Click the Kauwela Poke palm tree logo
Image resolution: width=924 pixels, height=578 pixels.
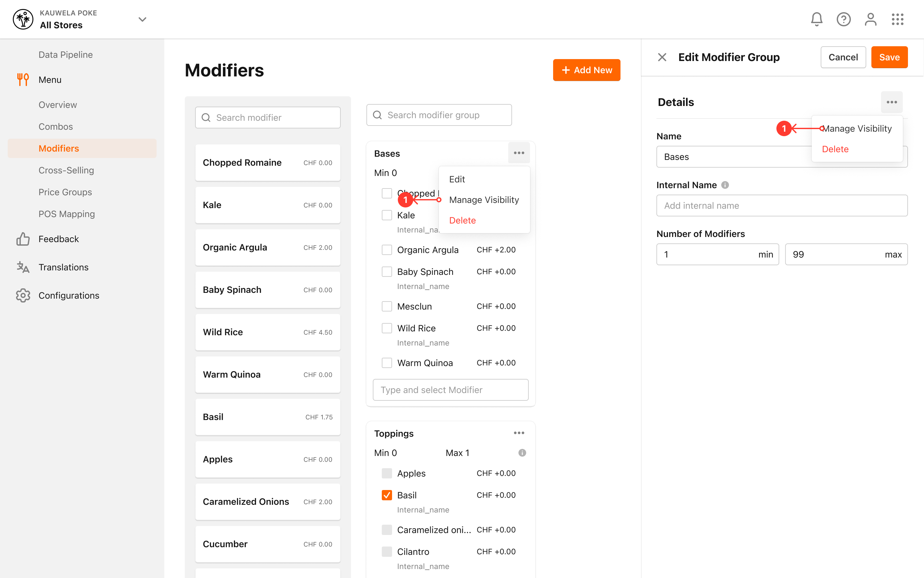click(x=23, y=19)
